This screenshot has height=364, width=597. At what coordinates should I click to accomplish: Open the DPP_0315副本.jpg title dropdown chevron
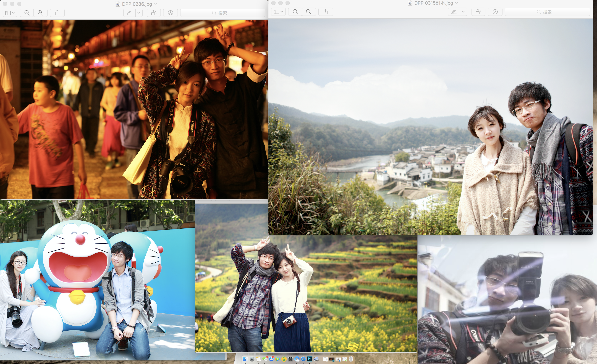[x=457, y=3]
